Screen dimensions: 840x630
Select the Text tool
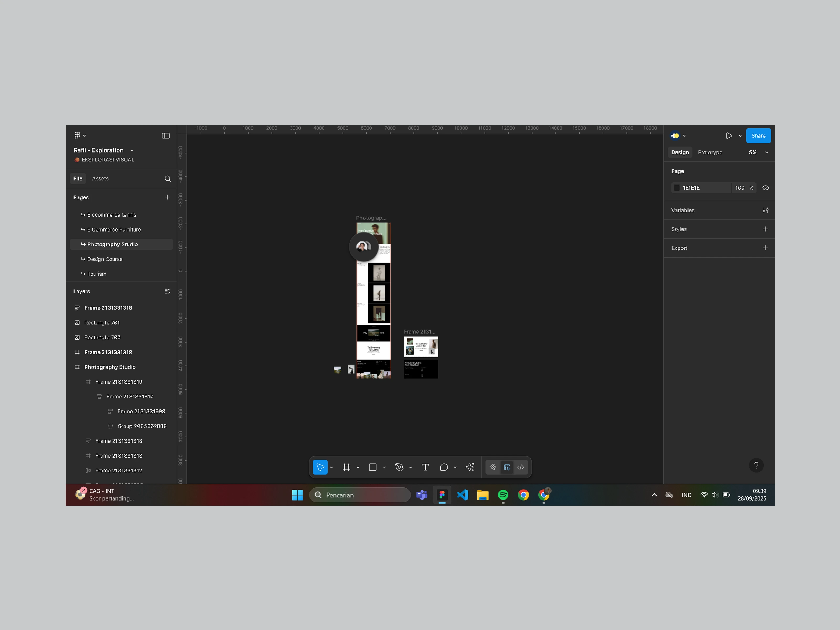click(425, 467)
